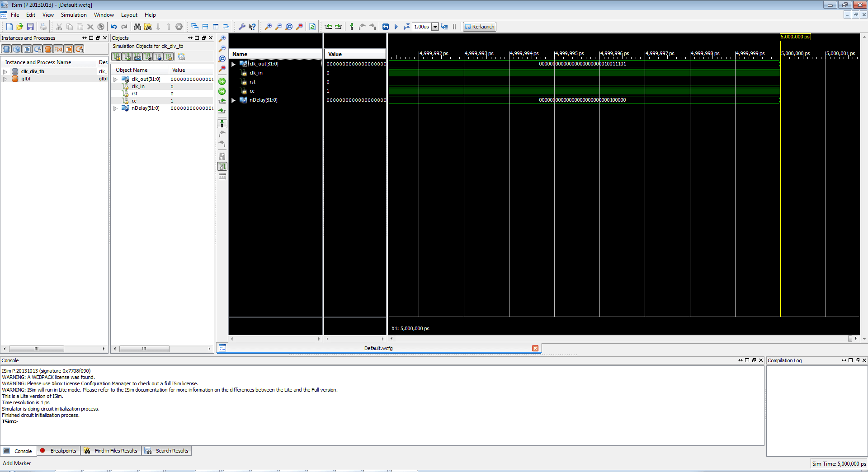Open the run time units dropdown
Image resolution: width=868 pixels, height=472 pixels.
(x=435, y=27)
